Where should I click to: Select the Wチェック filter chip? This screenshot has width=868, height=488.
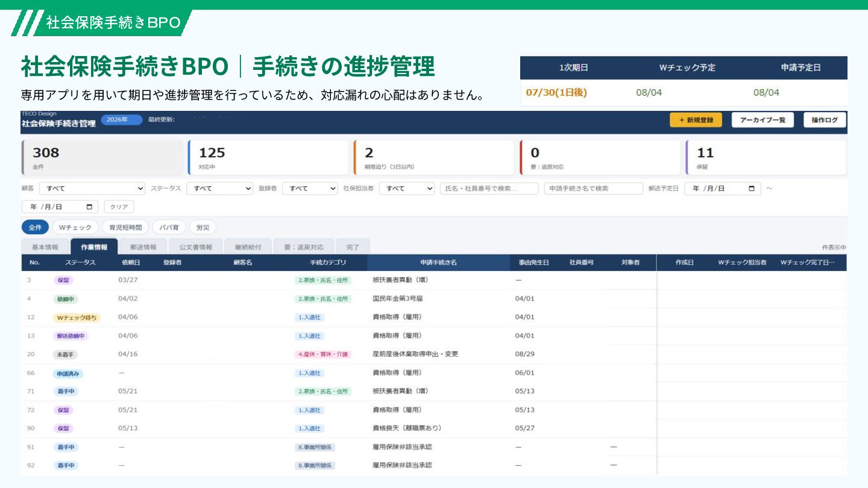(x=75, y=228)
